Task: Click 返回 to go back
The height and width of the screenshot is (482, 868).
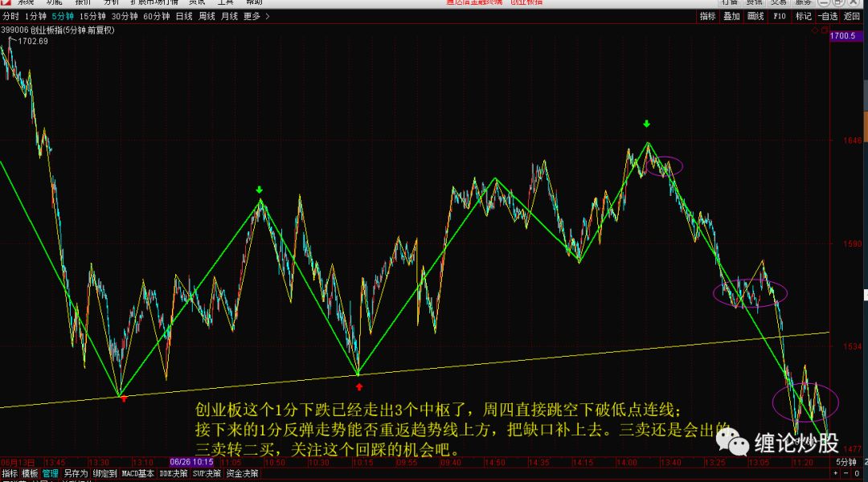Action: [851, 17]
